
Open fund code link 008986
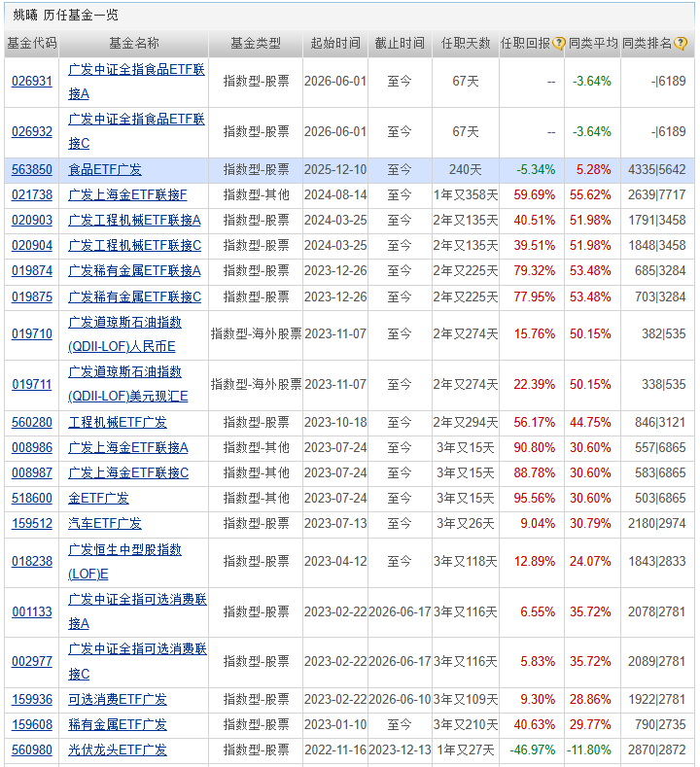pyautogui.click(x=32, y=448)
